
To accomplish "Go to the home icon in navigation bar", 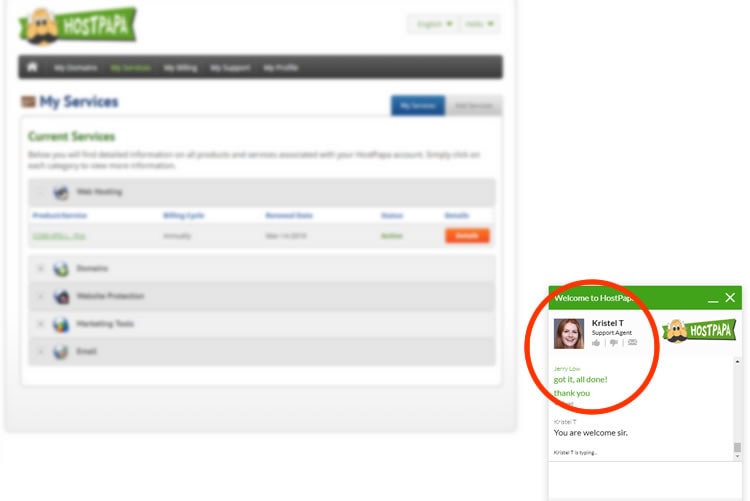I will coord(32,67).
